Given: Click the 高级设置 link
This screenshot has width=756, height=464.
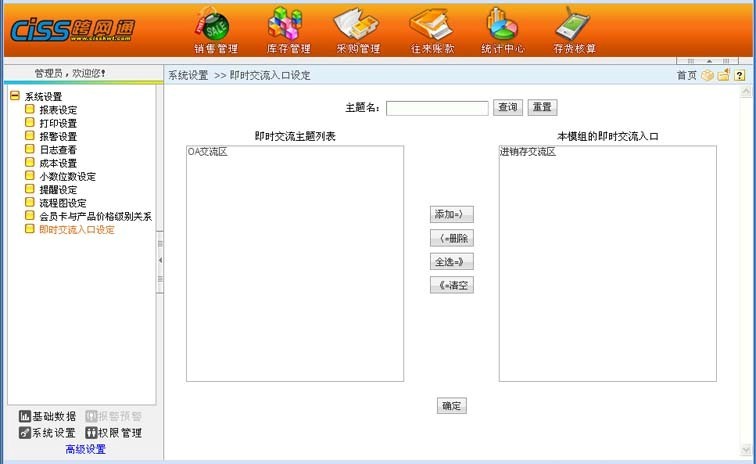Looking at the screenshot, I should point(85,449).
